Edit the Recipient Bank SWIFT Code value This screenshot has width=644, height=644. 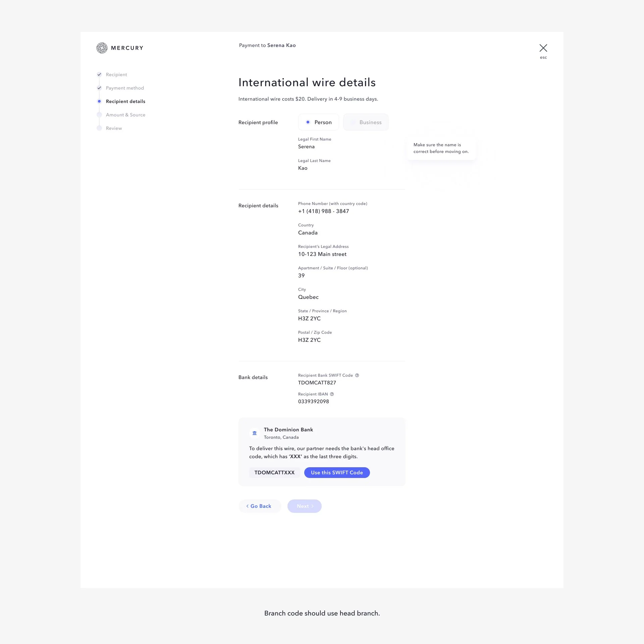(x=317, y=383)
